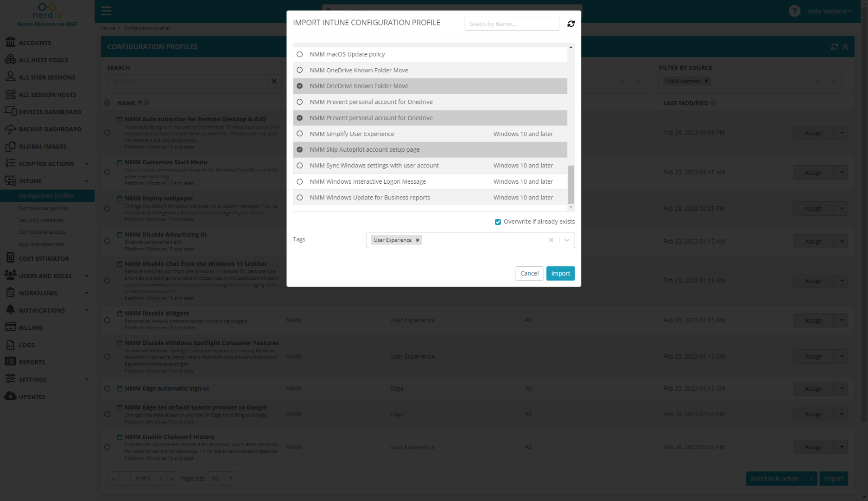Click Assign for NMM Edge automatic sign-in
868x501 pixels.
click(x=813, y=389)
